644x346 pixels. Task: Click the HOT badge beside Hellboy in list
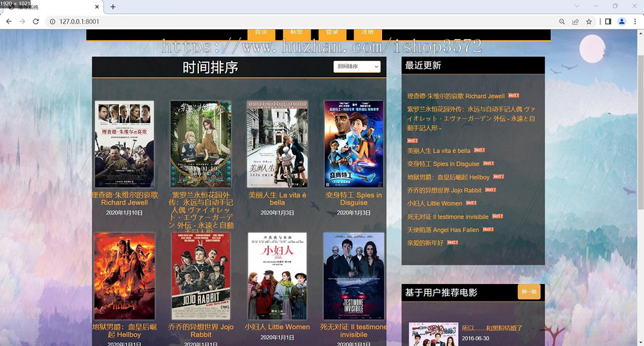[498, 177]
